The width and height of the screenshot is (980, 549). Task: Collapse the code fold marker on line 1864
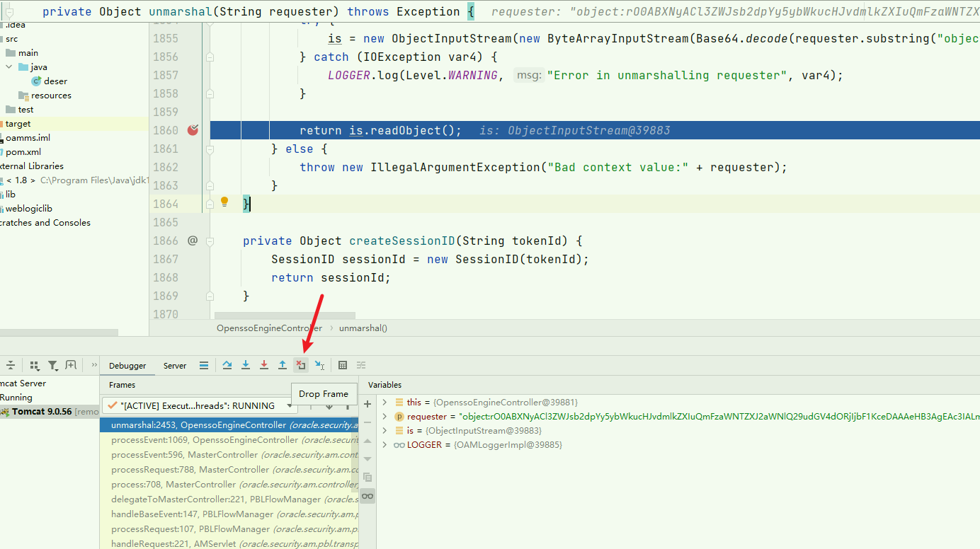[x=210, y=204]
